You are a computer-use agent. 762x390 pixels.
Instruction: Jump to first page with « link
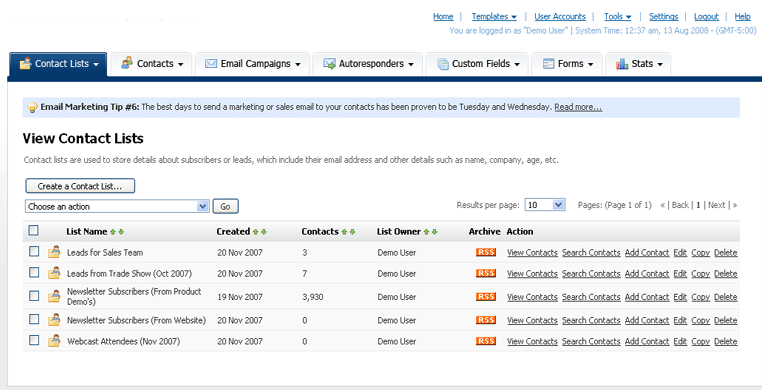pyautogui.click(x=662, y=205)
